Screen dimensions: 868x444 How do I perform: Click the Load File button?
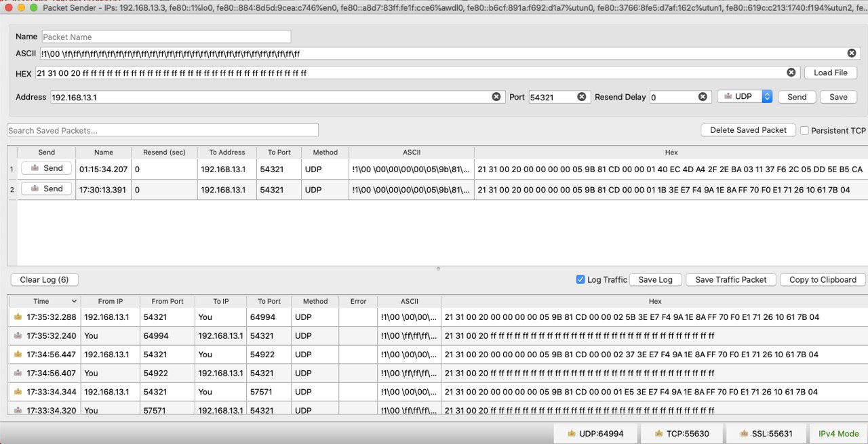[831, 73]
